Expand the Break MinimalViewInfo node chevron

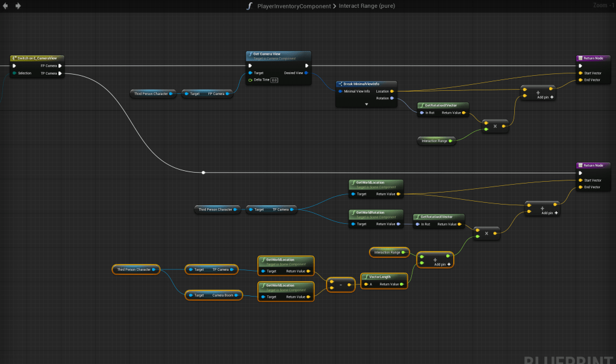366,104
